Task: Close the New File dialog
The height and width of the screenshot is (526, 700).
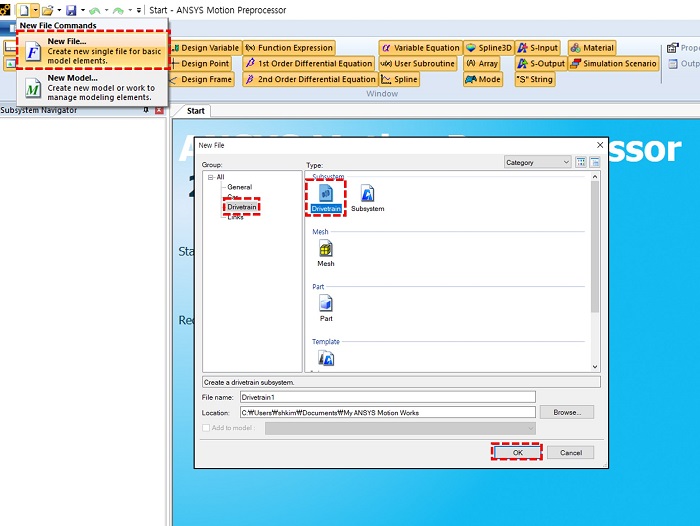Action: 600,145
